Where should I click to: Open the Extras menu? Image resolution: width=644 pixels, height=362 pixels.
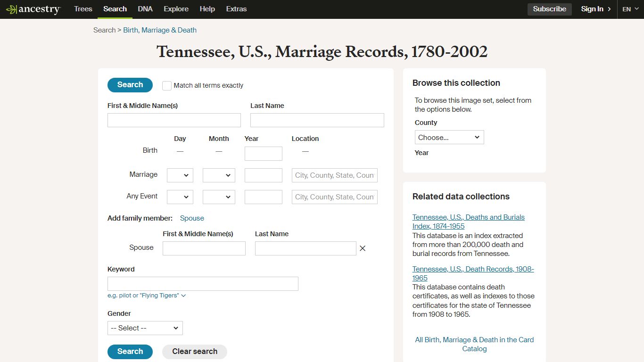coord(236,9)
